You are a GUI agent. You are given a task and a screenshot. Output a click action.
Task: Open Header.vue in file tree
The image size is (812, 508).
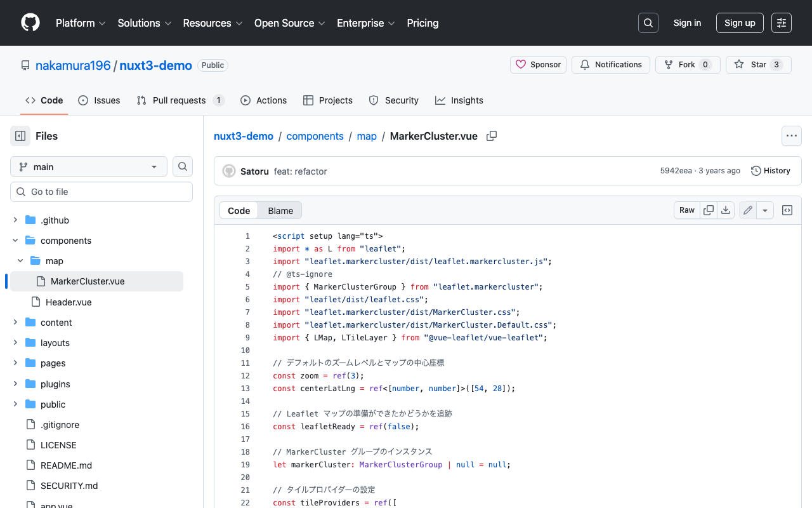click(x=69, y=302)
